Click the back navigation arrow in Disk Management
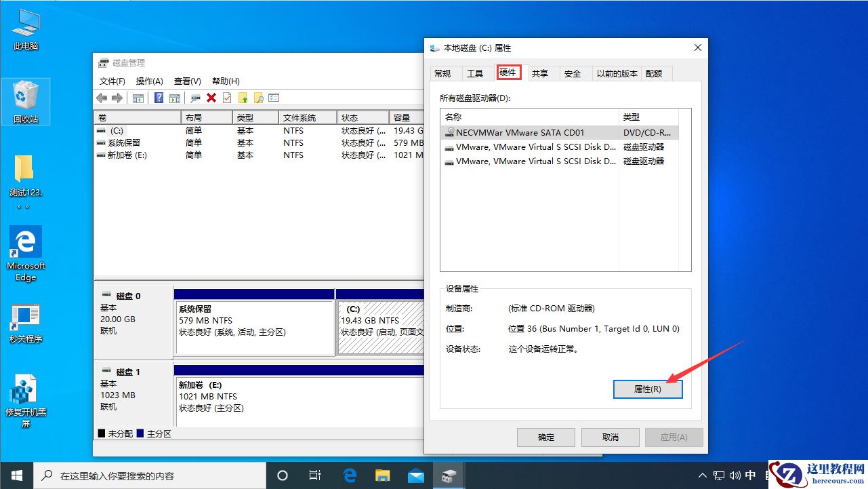 [101, 98]
